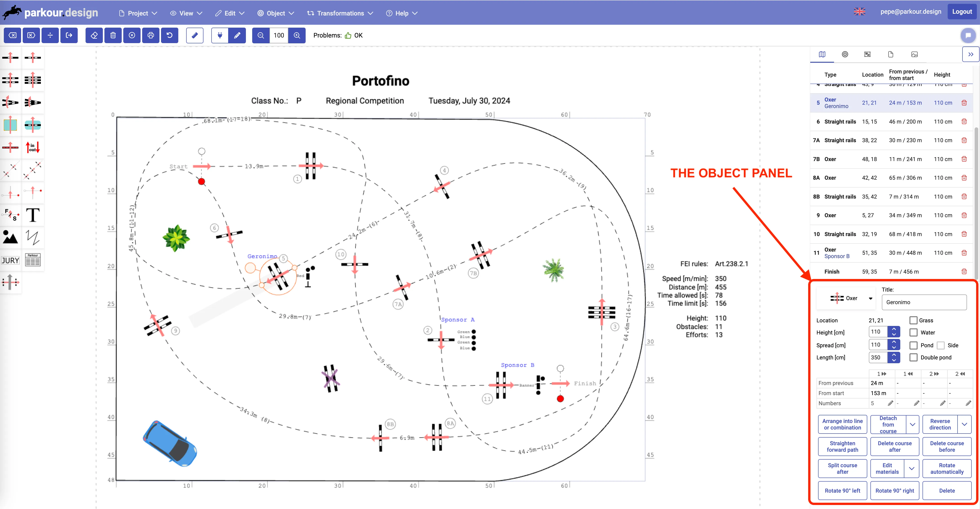
Task: Enable the Grass checkbox
Action: [913, 320]
